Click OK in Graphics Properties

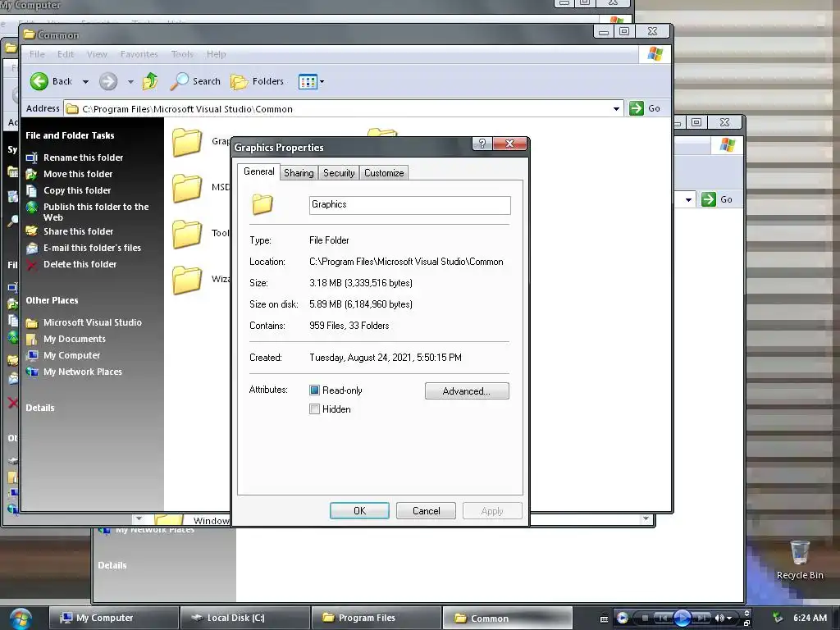point(359,511)
